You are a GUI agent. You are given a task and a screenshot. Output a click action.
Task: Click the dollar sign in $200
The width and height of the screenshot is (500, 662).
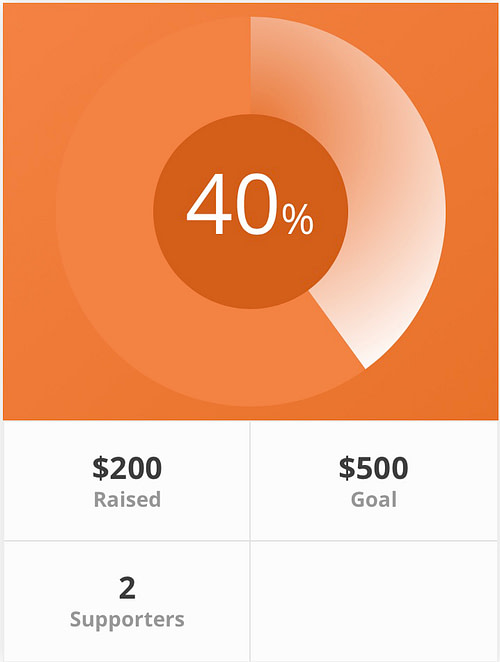pos(101,468)
